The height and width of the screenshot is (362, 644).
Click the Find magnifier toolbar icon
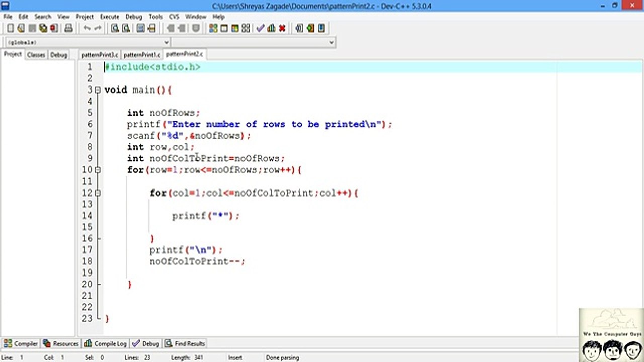coord(115,29)
